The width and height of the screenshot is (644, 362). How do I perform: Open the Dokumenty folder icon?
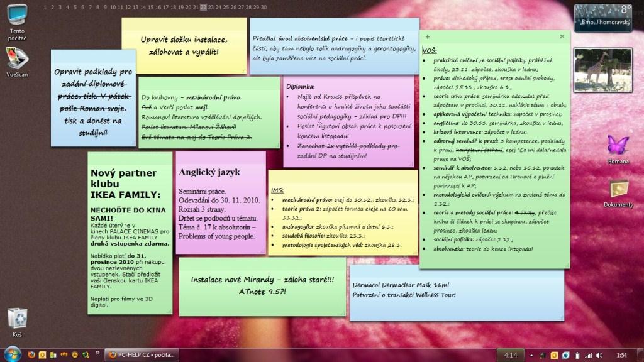[x=618, y=190]
